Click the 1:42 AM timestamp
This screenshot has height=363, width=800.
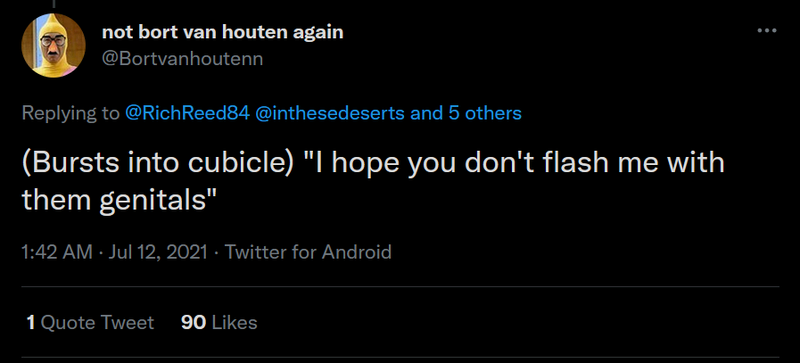coord(57,252)
